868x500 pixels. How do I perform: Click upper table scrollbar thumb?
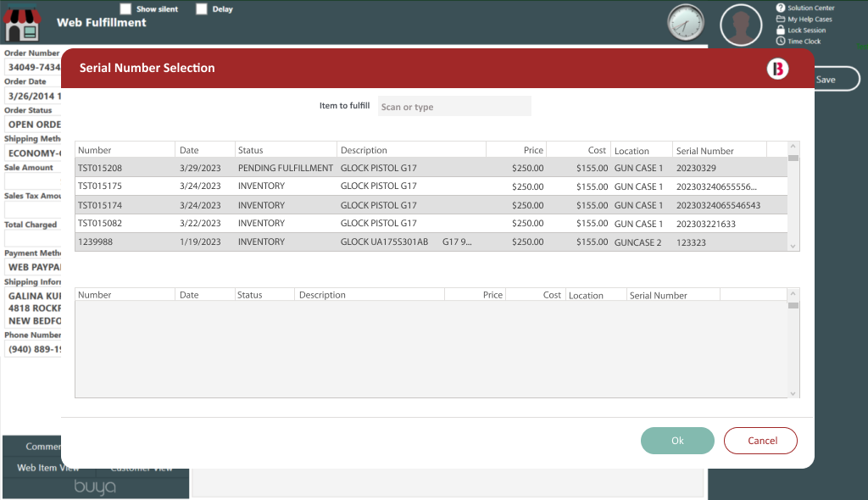[793, 158]
